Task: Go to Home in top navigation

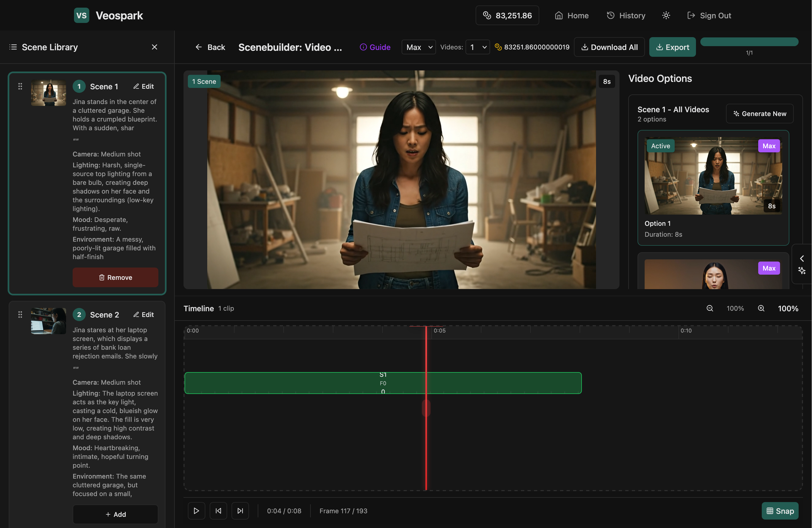Action: point(572,15)
